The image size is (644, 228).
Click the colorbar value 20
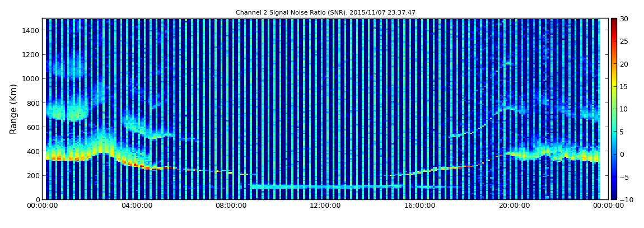(x=624, y=64)
